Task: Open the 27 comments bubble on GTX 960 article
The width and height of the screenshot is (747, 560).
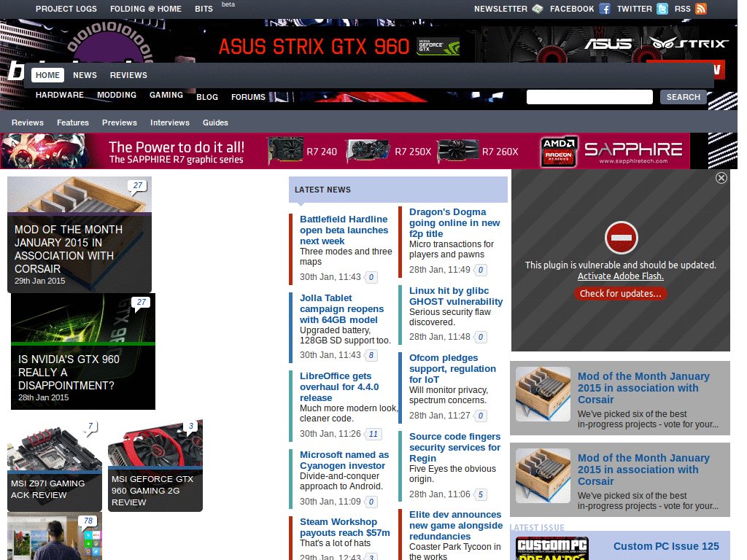Action: point(142,303)
